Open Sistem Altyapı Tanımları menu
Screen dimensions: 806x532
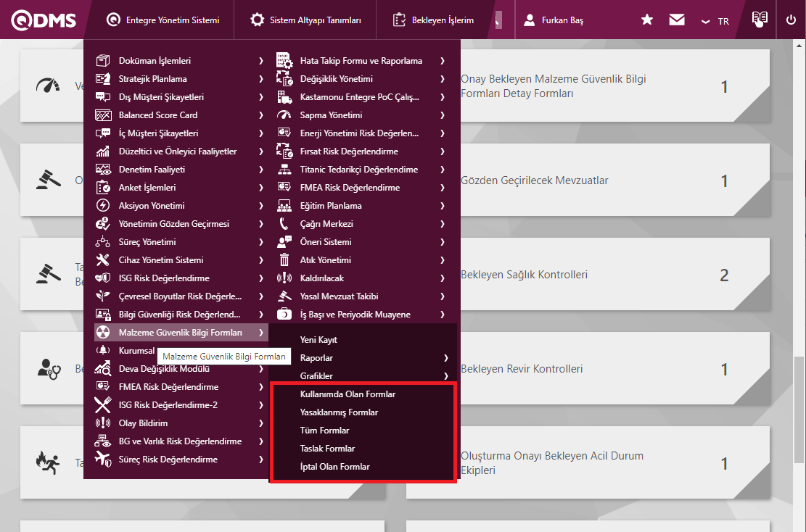click(305, 20)
